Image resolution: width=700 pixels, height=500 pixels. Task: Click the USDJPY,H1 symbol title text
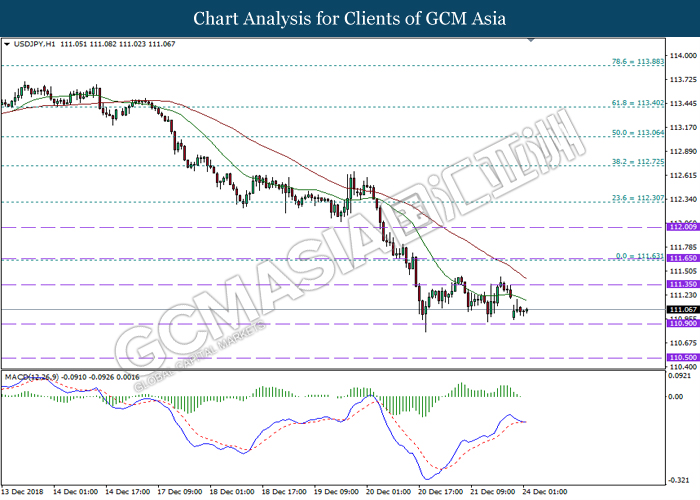35,44
